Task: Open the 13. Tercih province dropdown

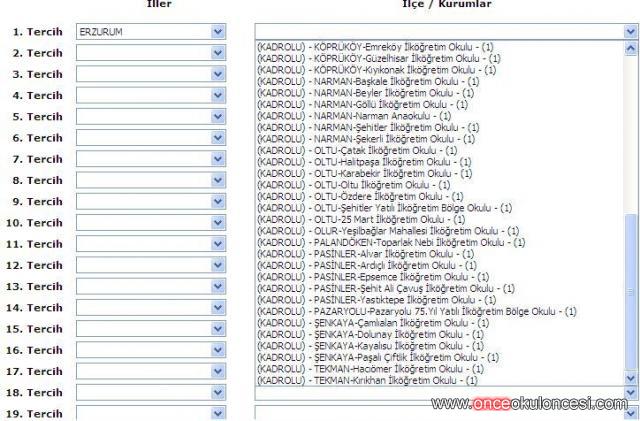Action: click(x=151, y=286)
